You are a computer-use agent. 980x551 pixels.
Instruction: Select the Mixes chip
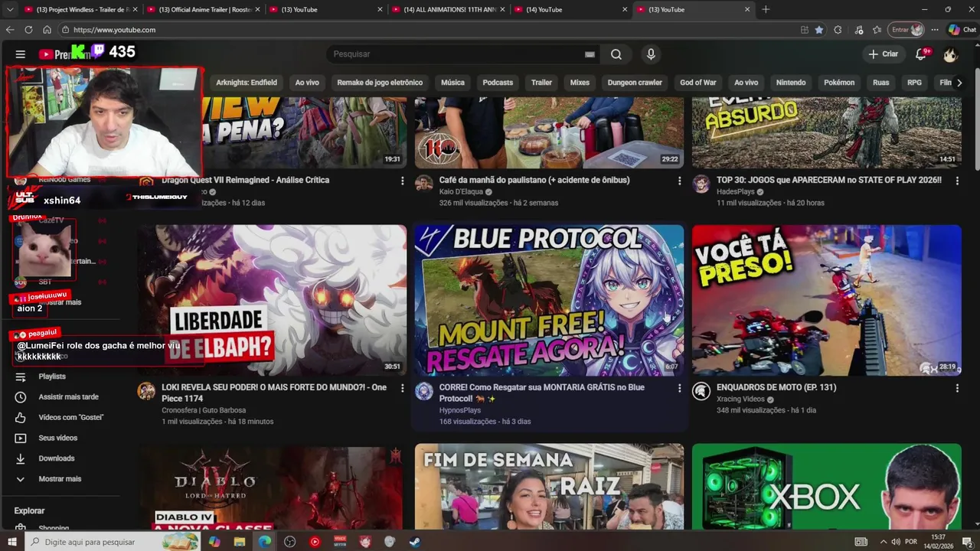[x=580, y=83]
